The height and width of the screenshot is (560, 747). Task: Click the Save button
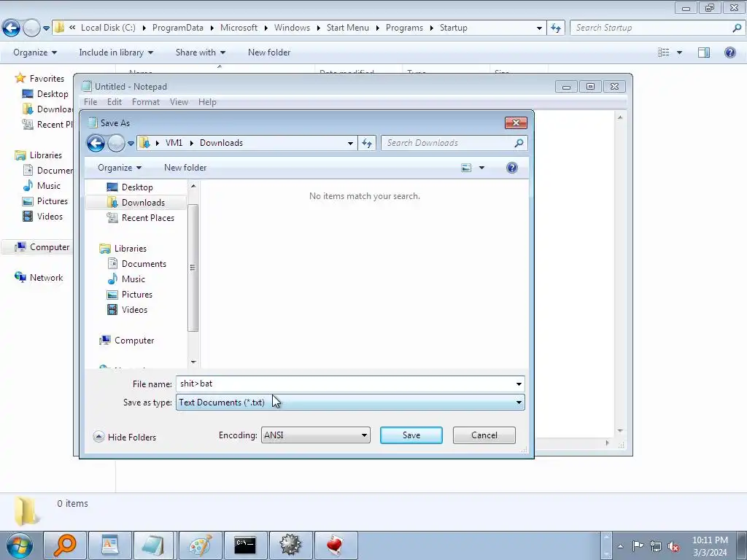(x=411, y=435)
